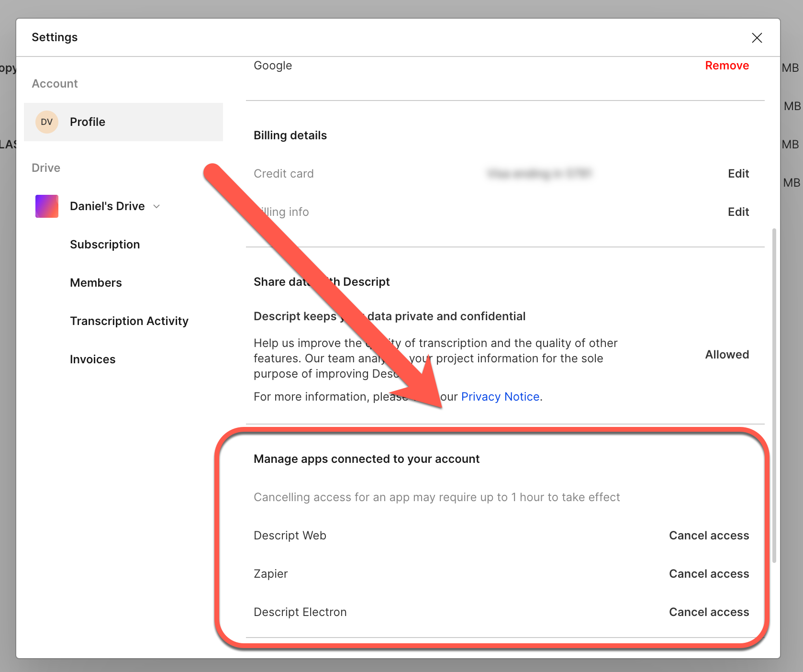Edit the Billing info

point(738,212)
